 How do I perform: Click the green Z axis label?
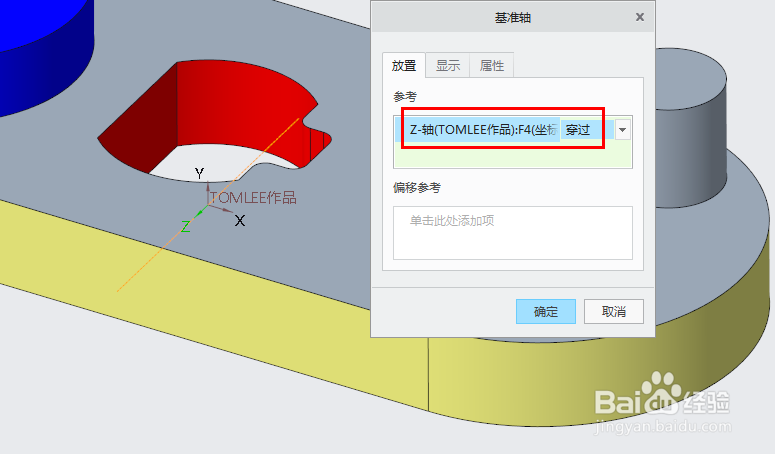click(185, 227)
